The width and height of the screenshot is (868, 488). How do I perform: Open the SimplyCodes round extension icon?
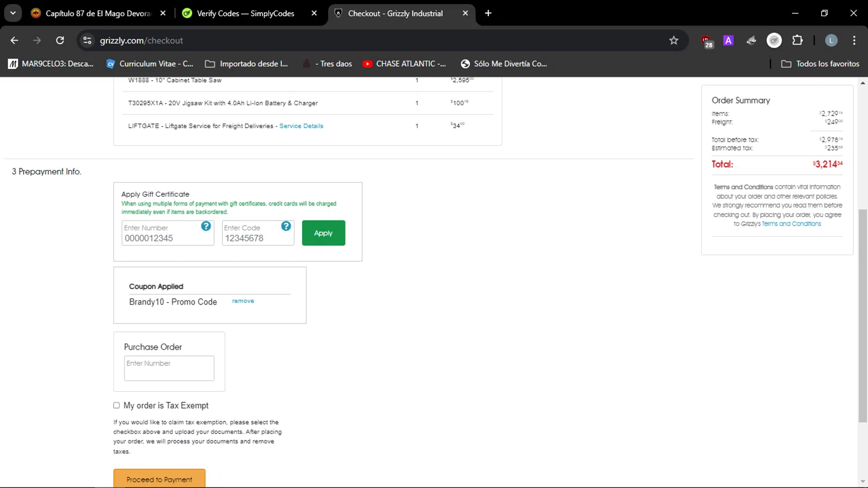coord(774,41)
